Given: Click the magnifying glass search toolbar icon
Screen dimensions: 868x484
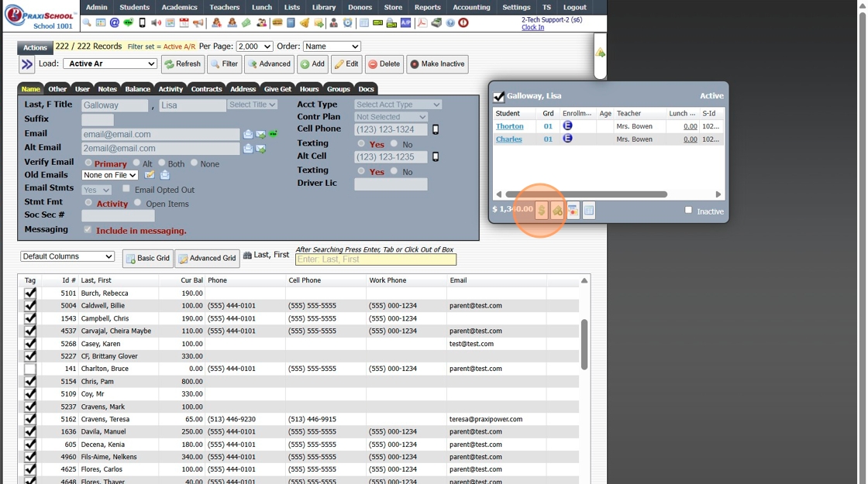Looking at the screenshot, I should [87, 23].
